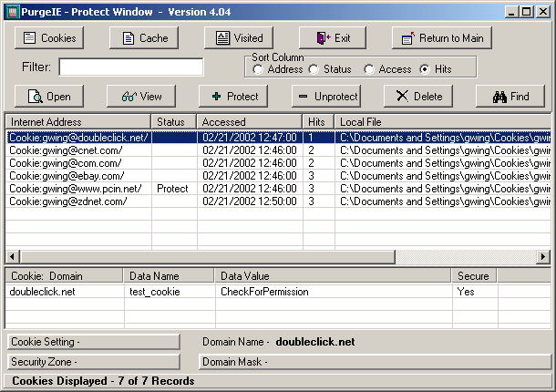Viewport: 556px width, 392px height.
Task: Click the 02/21/2002 12:47:00 accessed cell
Action: click(x=250, y=138)
